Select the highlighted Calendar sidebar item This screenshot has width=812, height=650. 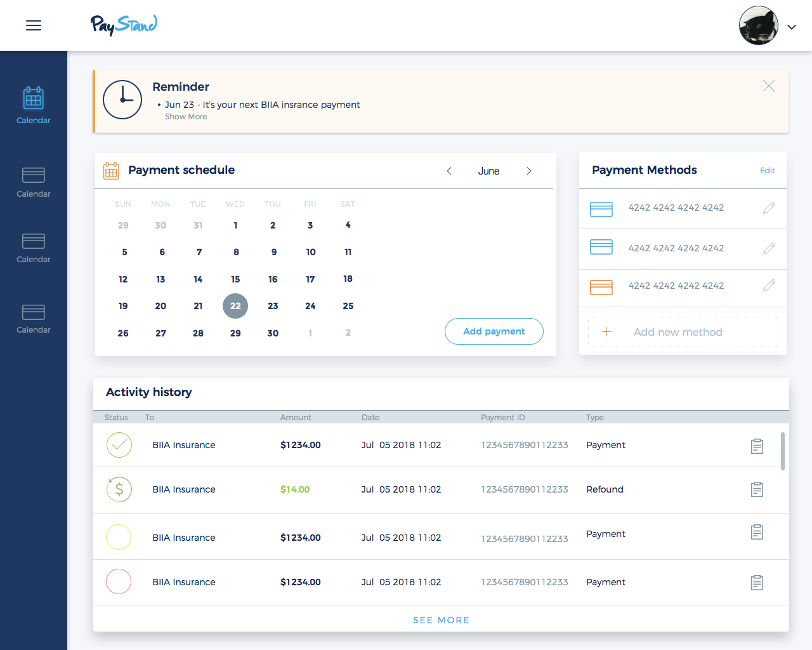pyautogui.click(x=34, y=105)
